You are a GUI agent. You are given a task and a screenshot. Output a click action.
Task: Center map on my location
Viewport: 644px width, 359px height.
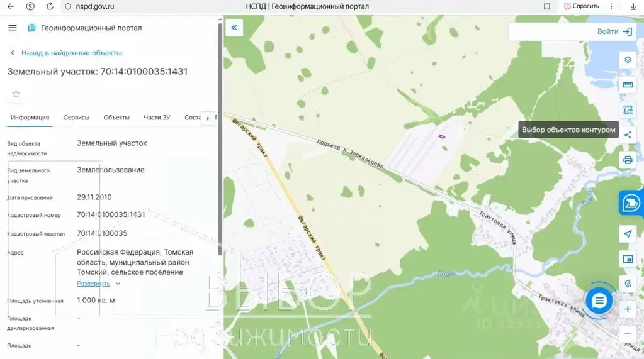click(627, 234)
